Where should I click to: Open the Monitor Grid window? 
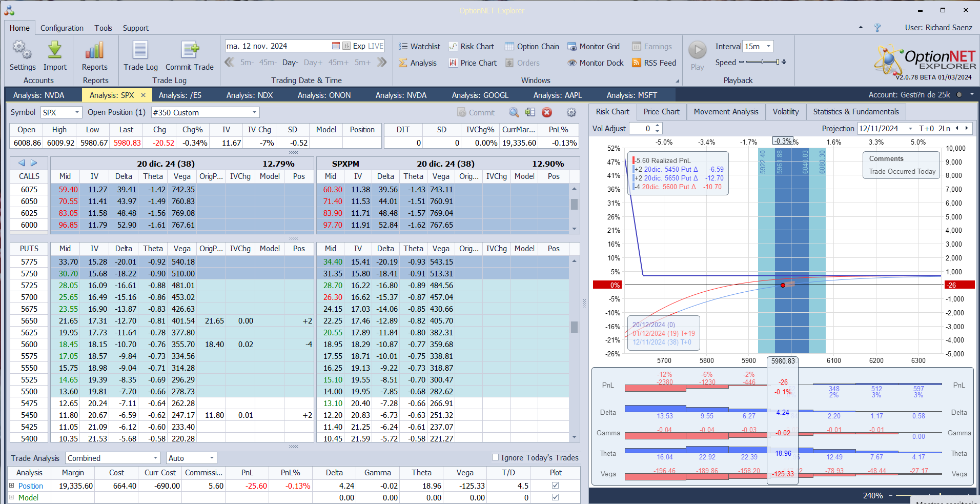pos(594,47)
